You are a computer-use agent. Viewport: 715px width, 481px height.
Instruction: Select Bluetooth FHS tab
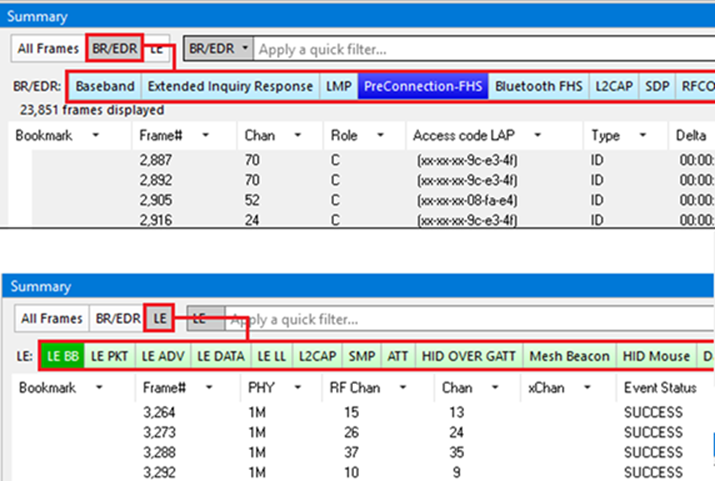539,86
